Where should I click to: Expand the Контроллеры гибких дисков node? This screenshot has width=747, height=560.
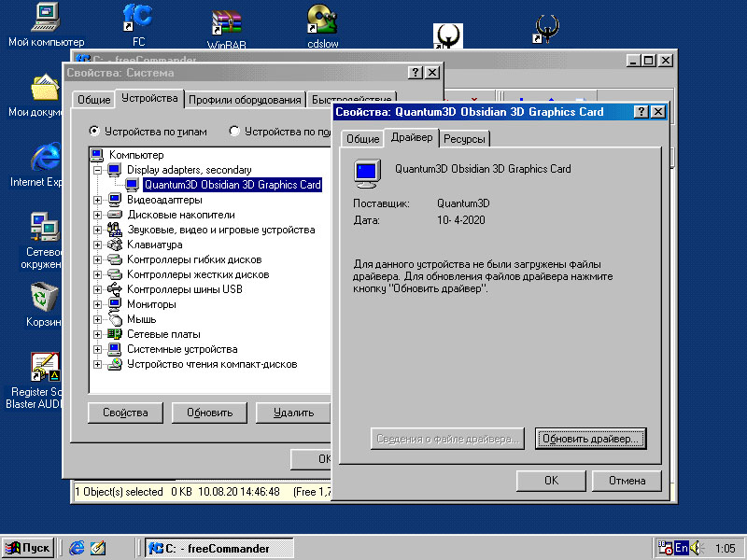click(x=98, y=259)
